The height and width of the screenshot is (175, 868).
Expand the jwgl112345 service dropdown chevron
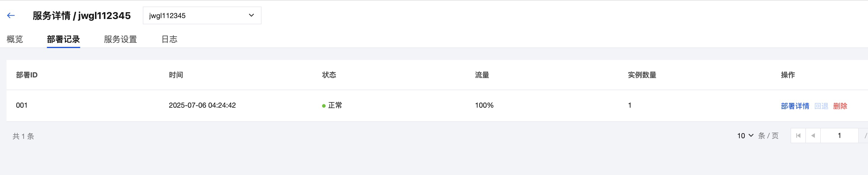tap(251, 15)
